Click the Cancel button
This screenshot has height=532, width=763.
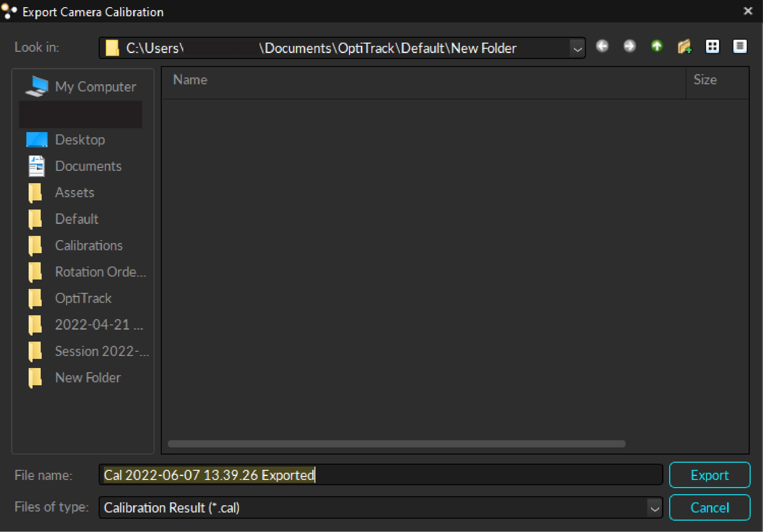(709, 508)
